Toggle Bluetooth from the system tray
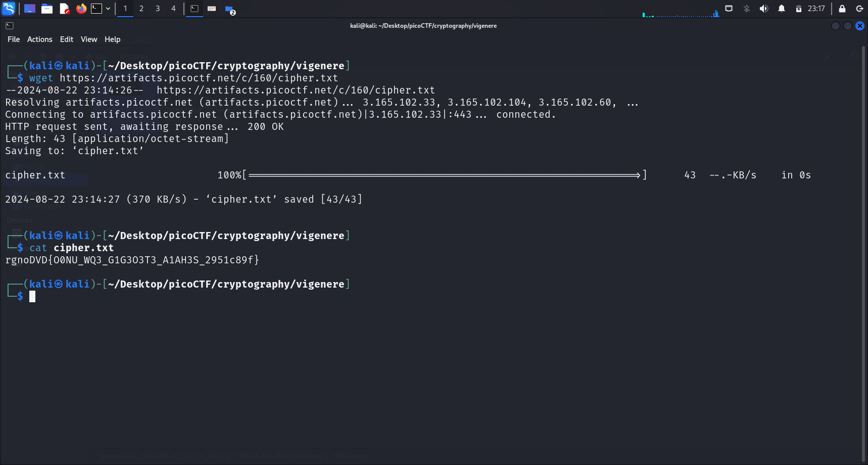868x465 pixels. pyautogui.click(x=746, y=9)
